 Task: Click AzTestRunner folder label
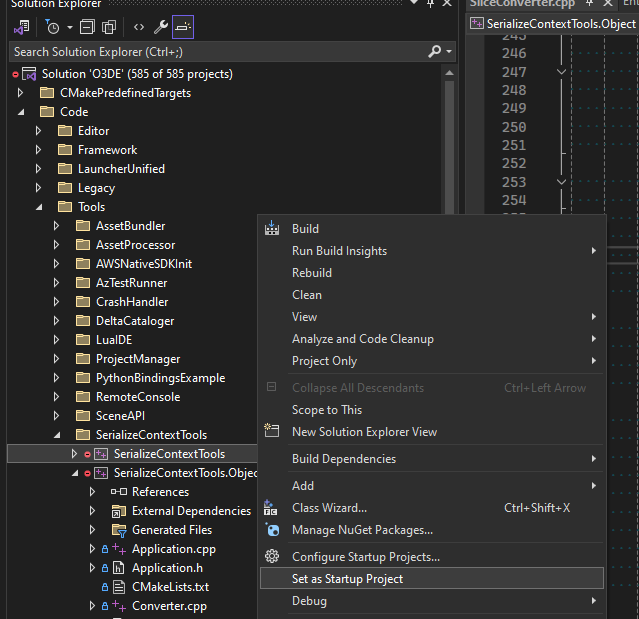(131, 283)
